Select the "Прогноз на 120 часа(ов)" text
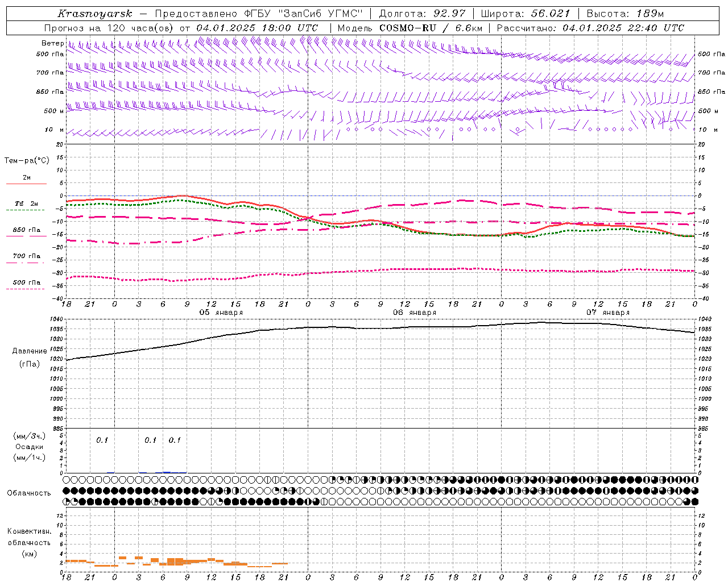 coord(110,28)
